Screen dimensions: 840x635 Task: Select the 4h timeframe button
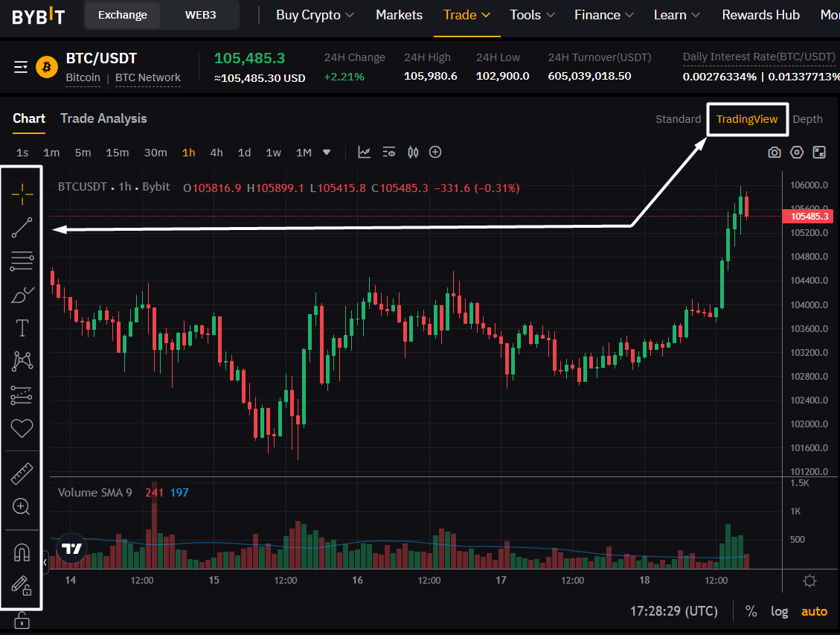pos(217,153)
